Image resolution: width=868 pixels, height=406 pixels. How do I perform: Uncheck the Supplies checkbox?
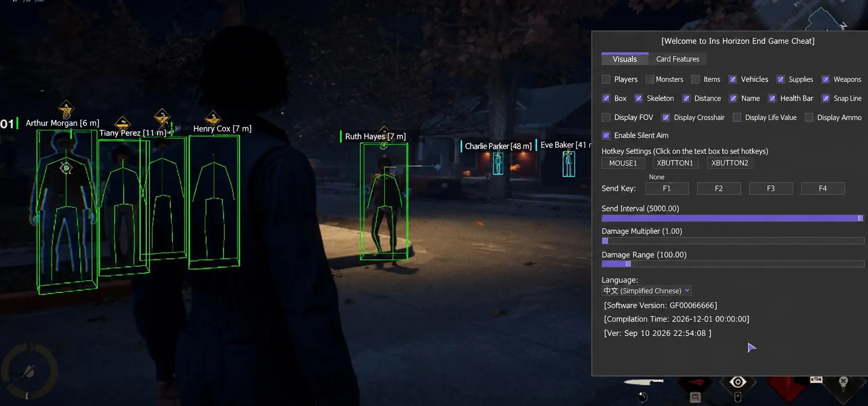pos(781,79)
